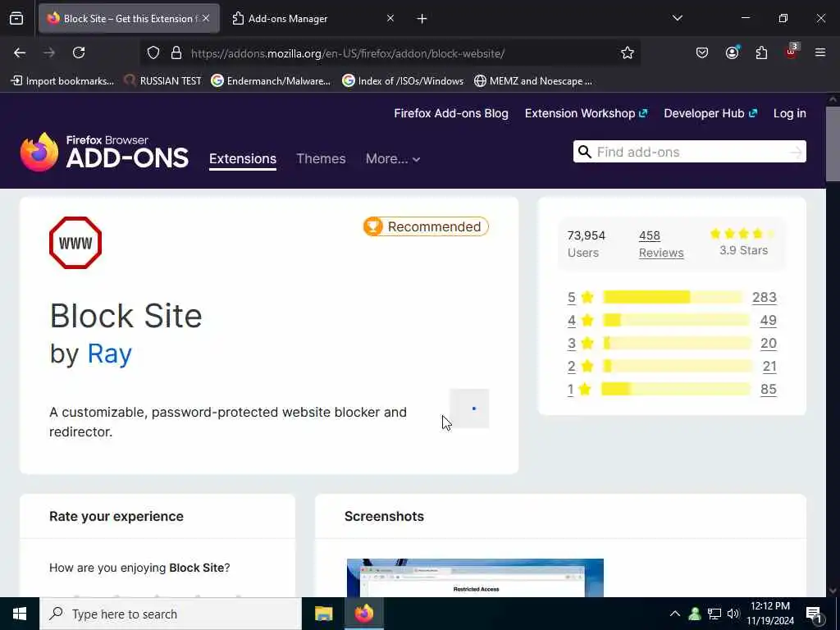Filter reviews by 5 star bar

click(673, 297)
